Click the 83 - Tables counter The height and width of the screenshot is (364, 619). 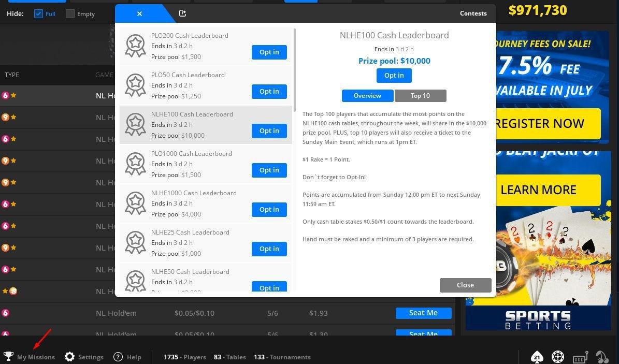coord(230,357)
